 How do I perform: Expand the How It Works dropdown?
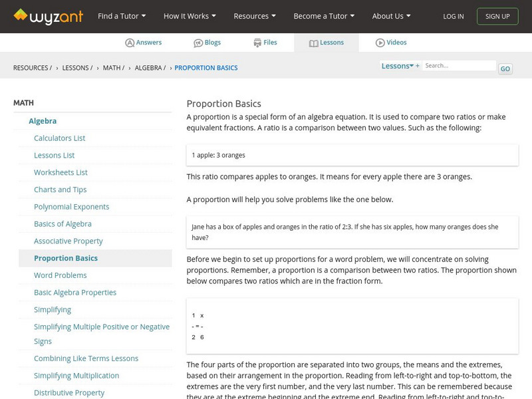click(x=190, y=16)
